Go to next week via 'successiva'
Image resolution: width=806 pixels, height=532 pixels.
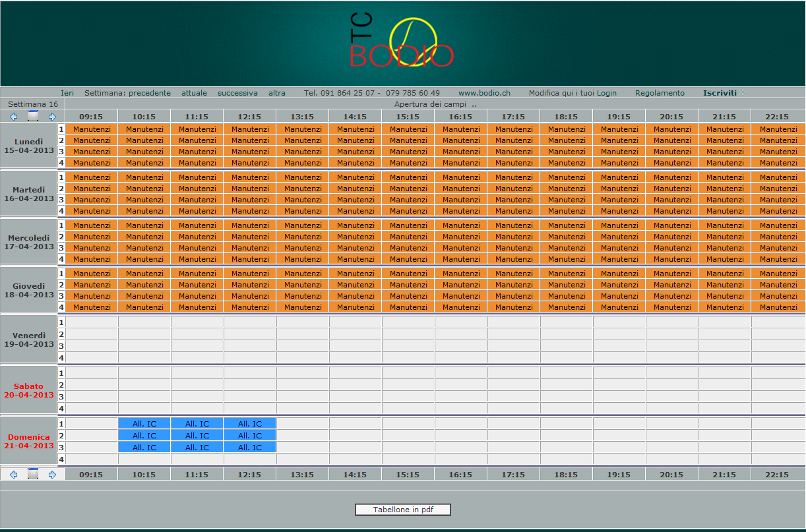[x=237, y=93]
